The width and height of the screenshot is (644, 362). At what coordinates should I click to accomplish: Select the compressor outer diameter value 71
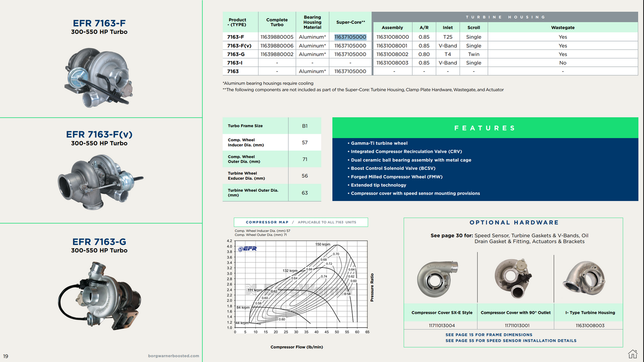[305, 159]
